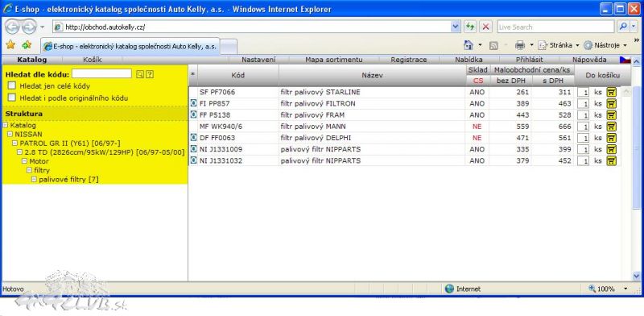
Task: Open info icon for NI J1331009
Action: tap(194, 149)
